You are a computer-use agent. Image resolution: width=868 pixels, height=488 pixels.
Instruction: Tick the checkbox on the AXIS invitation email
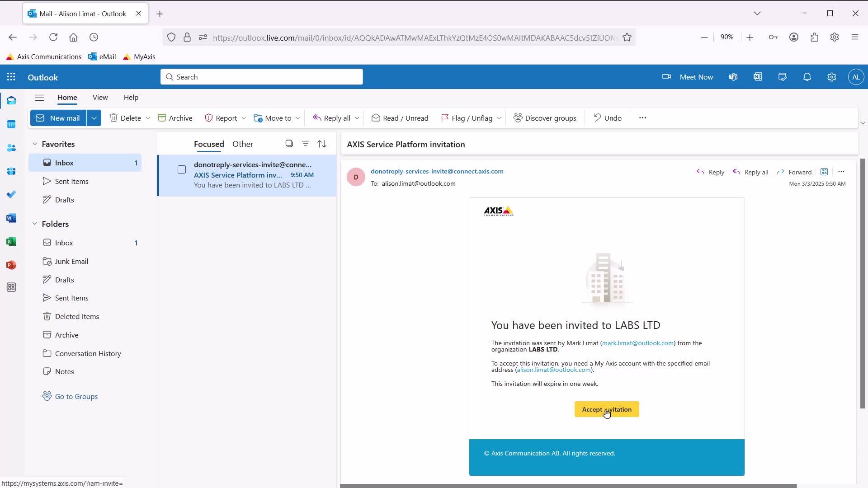tap(182, 169)
